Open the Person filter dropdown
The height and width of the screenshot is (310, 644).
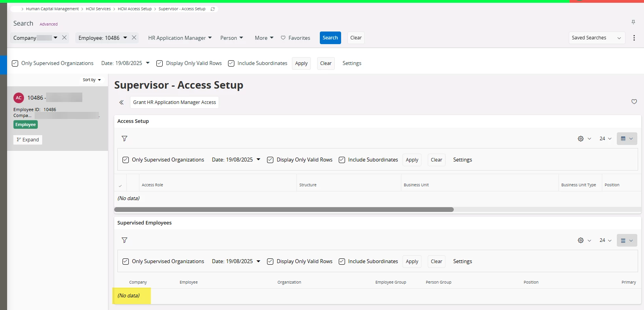232,38
